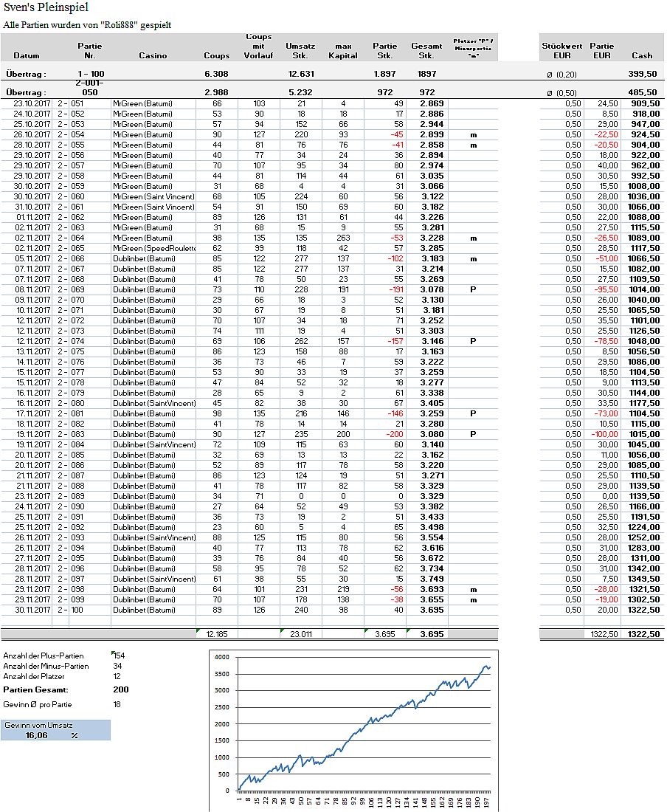Select the Cash column header
Viewport: 667px width, 812px height.
click(641, 55)
